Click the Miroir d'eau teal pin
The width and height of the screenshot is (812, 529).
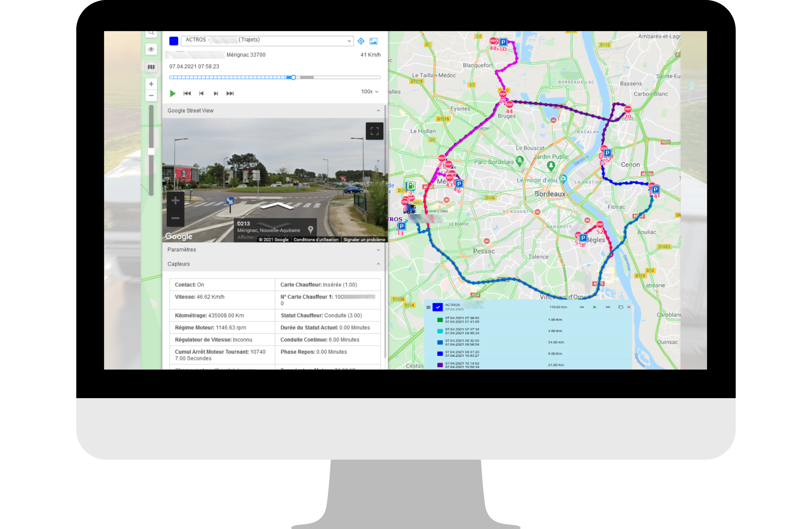tap(563, 179)
